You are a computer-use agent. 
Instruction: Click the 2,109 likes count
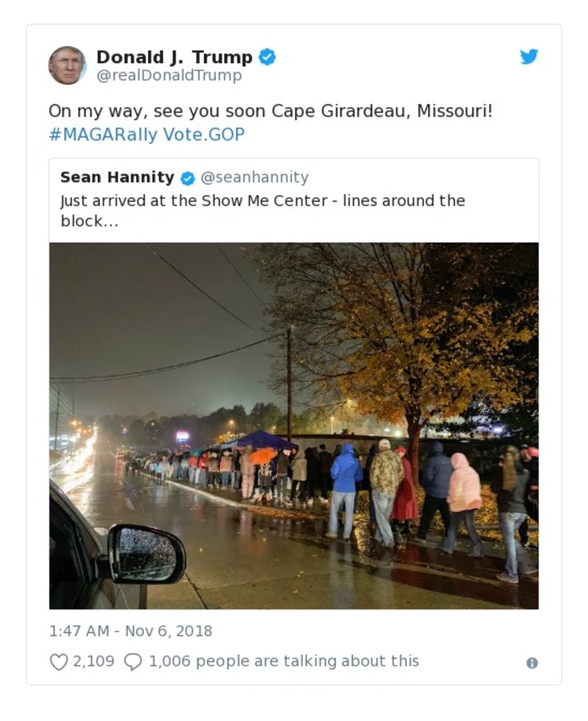click(x=93, y=661)
